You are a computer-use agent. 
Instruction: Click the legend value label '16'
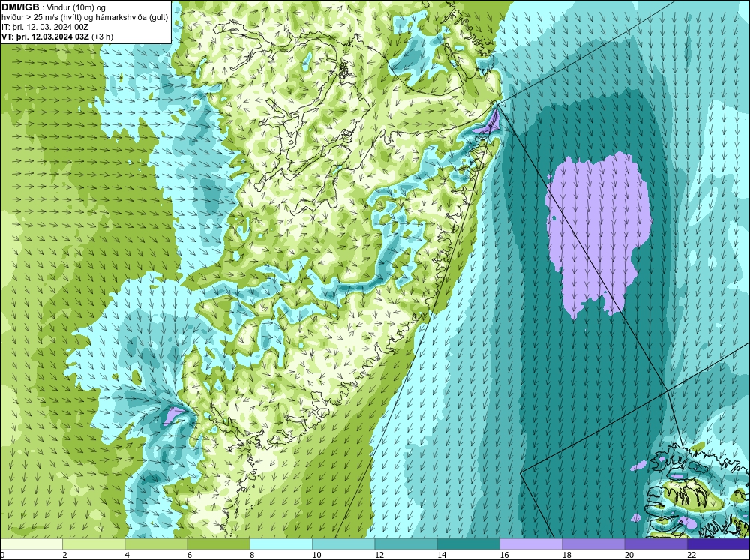[x=504, y=555]
